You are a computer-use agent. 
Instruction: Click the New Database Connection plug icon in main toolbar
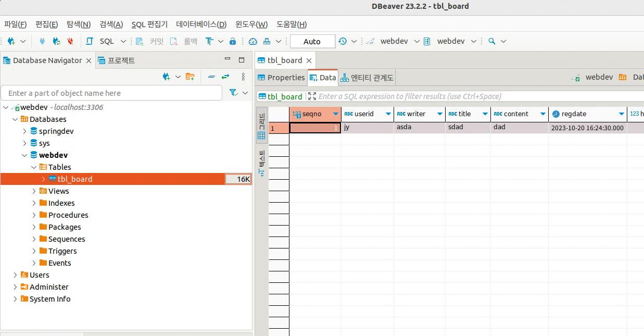(x=11, y=41)
